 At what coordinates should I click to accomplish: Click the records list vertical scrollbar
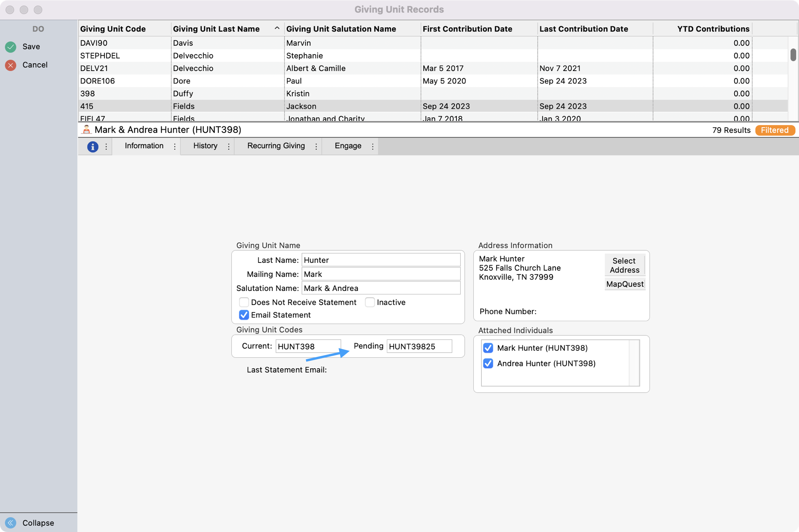[x=793, y=55]
